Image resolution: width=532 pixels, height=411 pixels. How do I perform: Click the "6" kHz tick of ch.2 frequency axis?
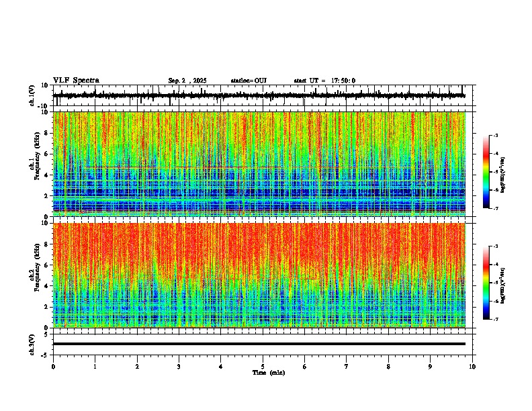(x=46, y=265)
